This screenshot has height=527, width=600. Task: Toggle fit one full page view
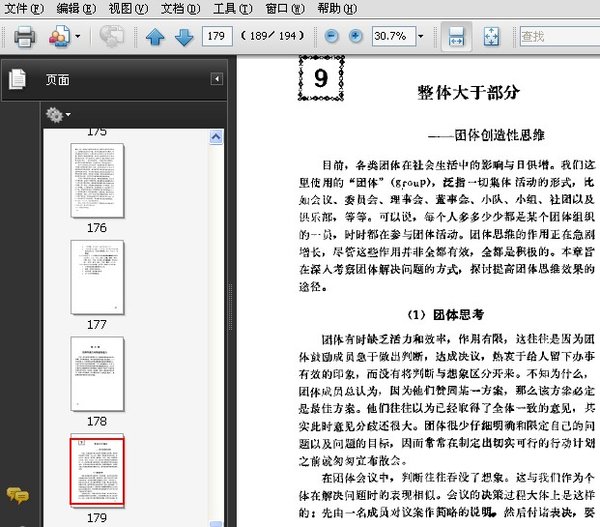(492, 37)
